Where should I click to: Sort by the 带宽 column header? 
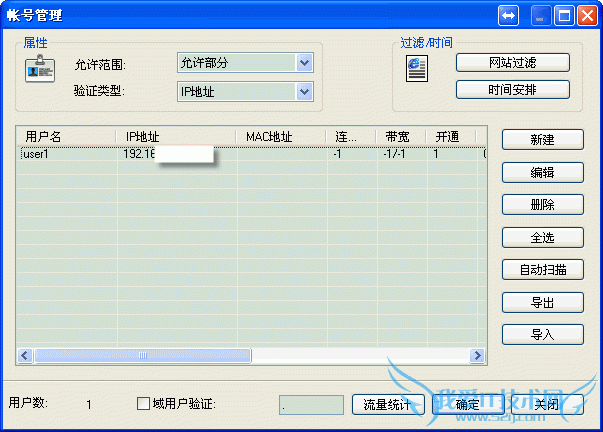click(x=401, y=137)
